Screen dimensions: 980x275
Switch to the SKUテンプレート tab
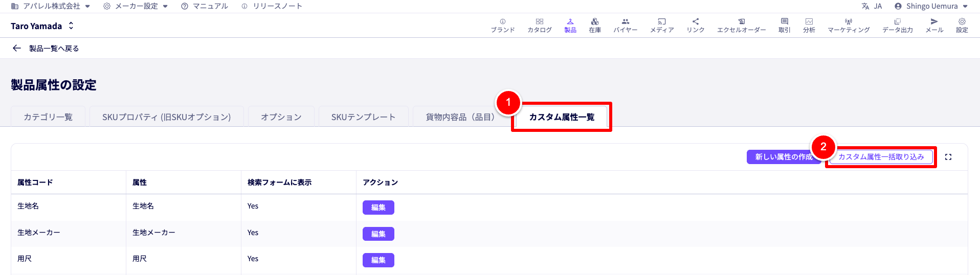pyautogui.click(x=363, y=117)
